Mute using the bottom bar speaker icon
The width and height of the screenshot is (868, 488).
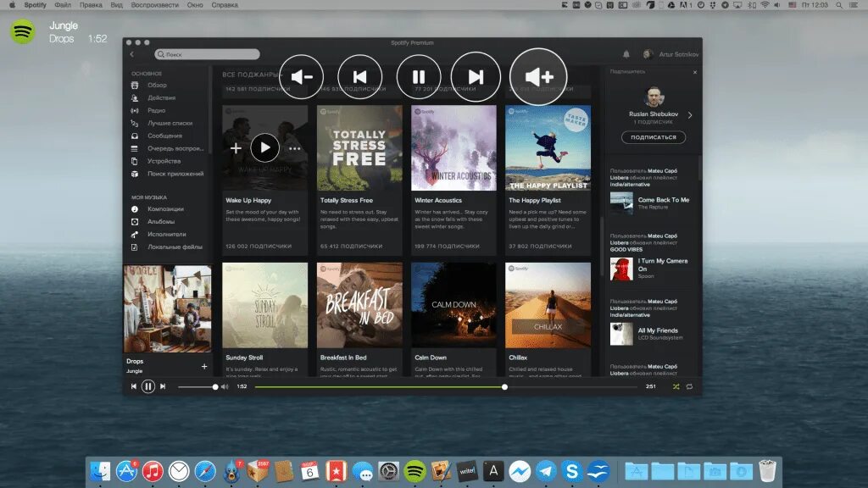click(x=224, y=386)
